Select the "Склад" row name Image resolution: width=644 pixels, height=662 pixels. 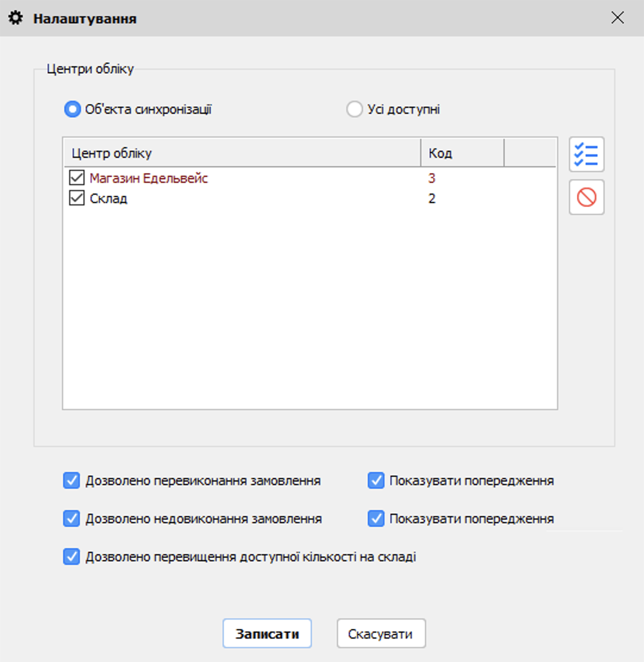(x=108, y=198)
